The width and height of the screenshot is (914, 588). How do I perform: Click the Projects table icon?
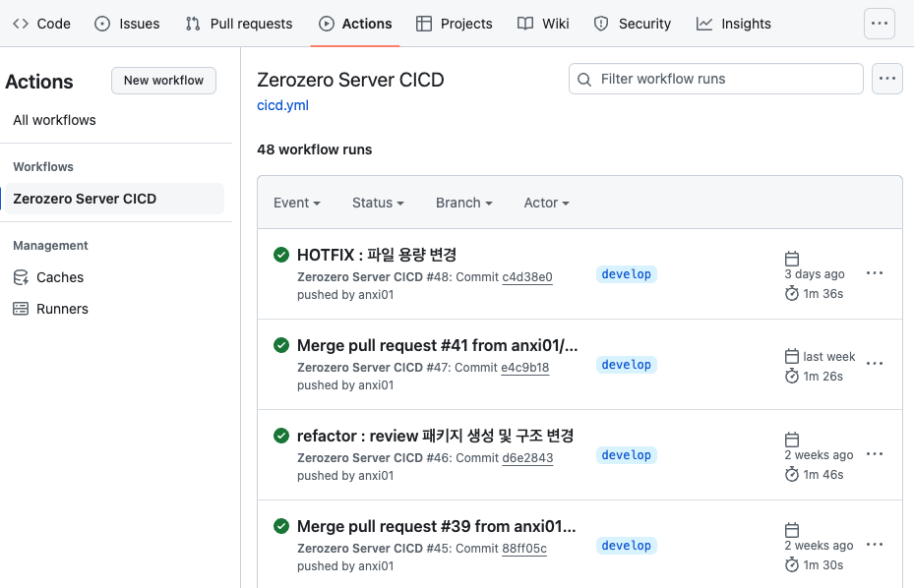424,24
